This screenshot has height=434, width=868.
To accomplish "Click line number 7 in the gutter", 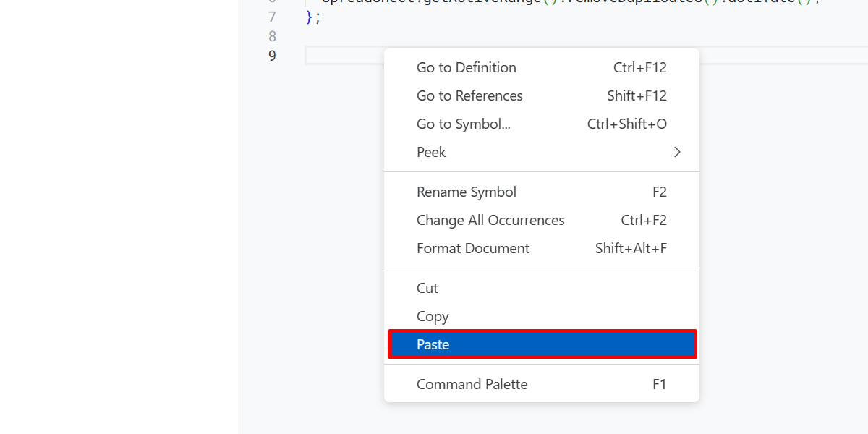I will [x=272, y=17].
